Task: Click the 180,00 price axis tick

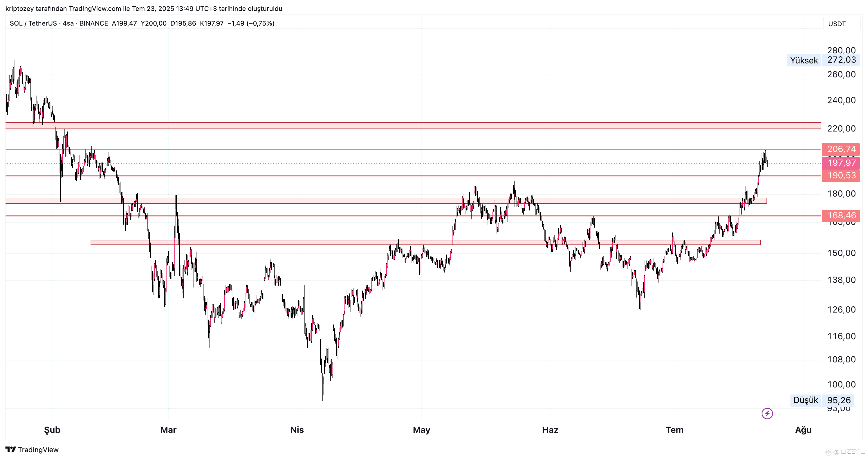Action: pos(841,194)
